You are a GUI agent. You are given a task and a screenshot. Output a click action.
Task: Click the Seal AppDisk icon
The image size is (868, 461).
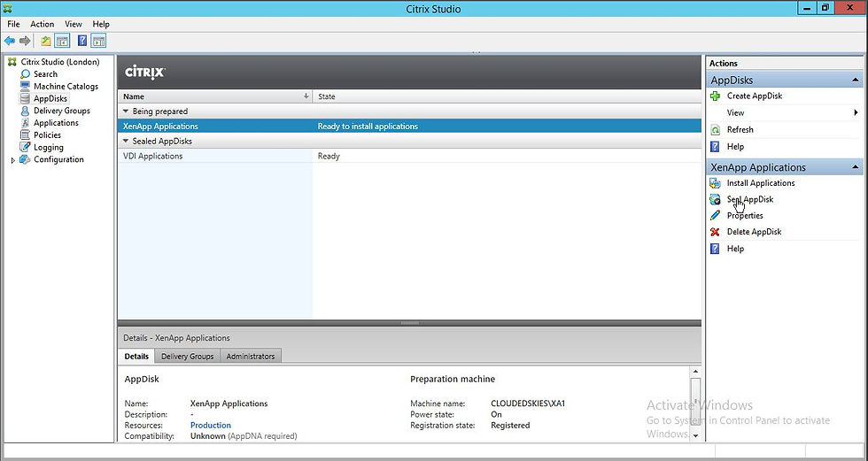click(716, 200)
